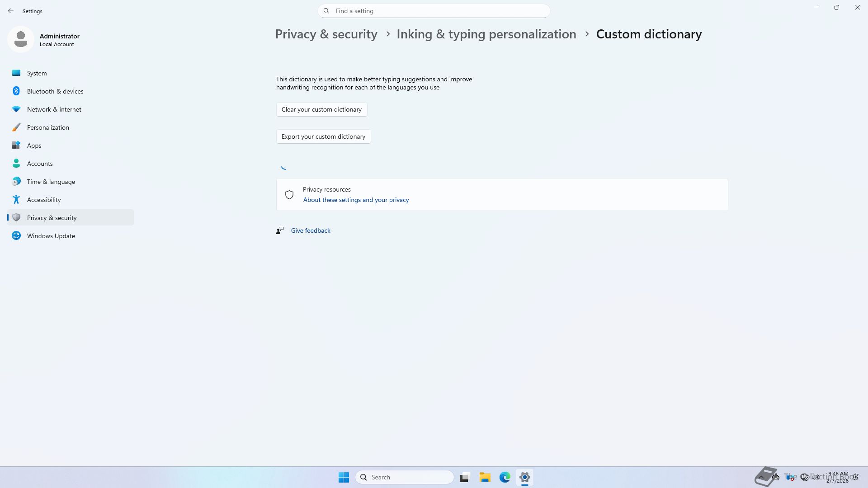Click Clear your custom dictionary
This screenshot has height=488, width=868.
click(321, 109)
